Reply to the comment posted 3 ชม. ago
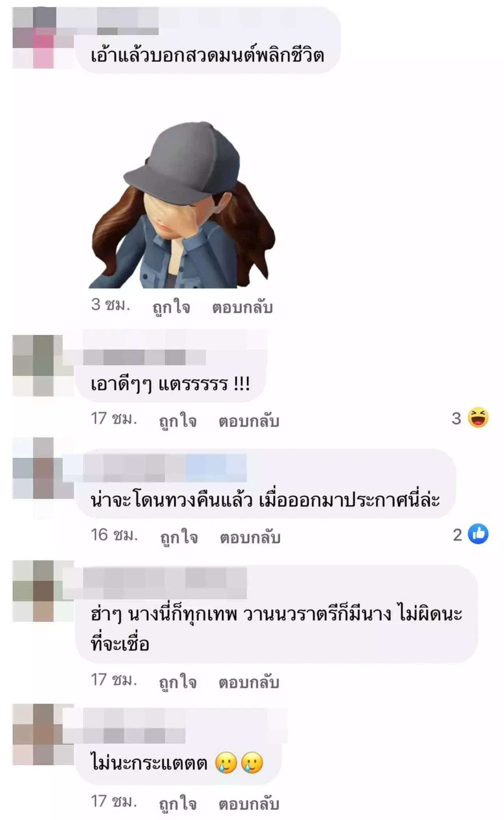Image resolution: width=504 pixels, height=820 pixels. click(242, 307)
